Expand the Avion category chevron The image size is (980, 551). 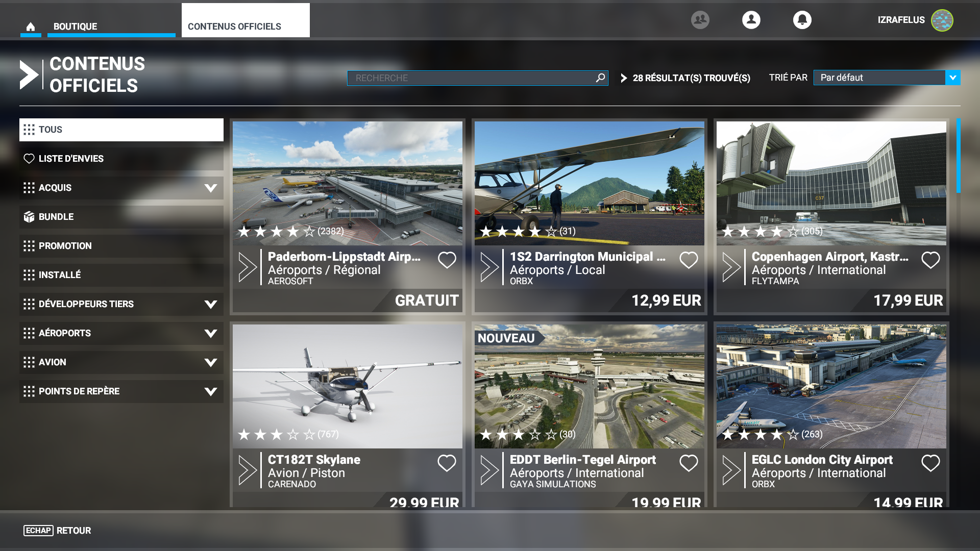click(x=211, y=362)
